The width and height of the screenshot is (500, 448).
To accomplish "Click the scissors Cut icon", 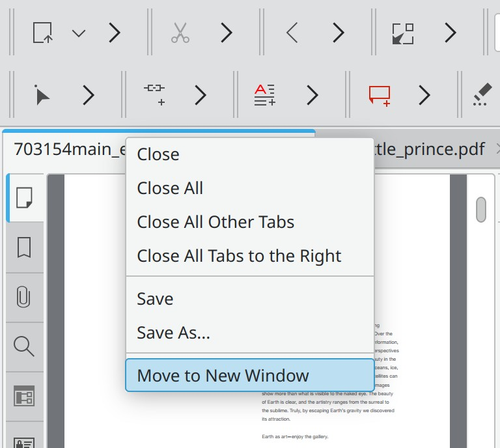I will click(x=180, y=33).
